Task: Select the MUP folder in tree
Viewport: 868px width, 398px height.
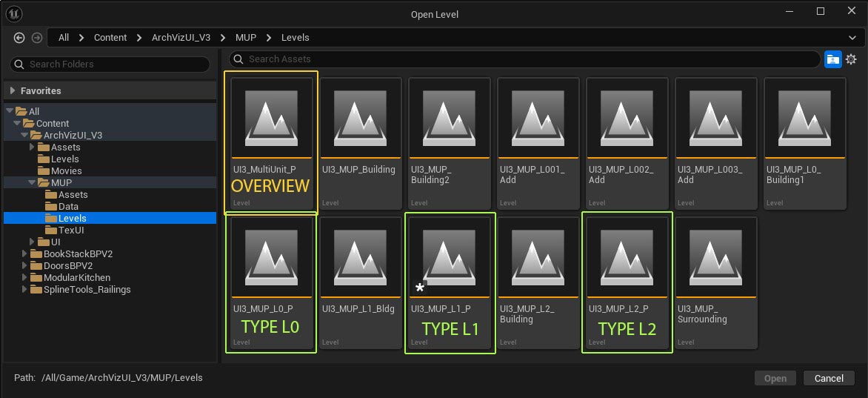Action: point(110,183)
